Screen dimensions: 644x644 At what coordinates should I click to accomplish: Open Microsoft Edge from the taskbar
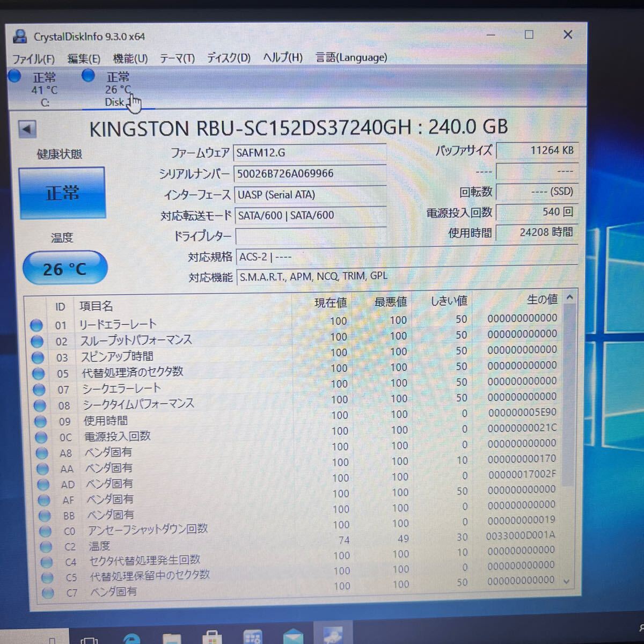131,638
